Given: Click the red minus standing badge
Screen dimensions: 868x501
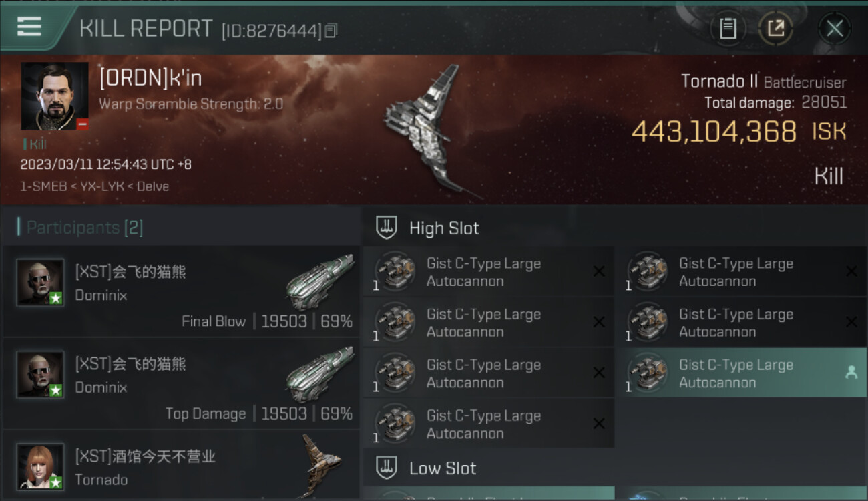Looking at the screenshot, I should point(82,124).
